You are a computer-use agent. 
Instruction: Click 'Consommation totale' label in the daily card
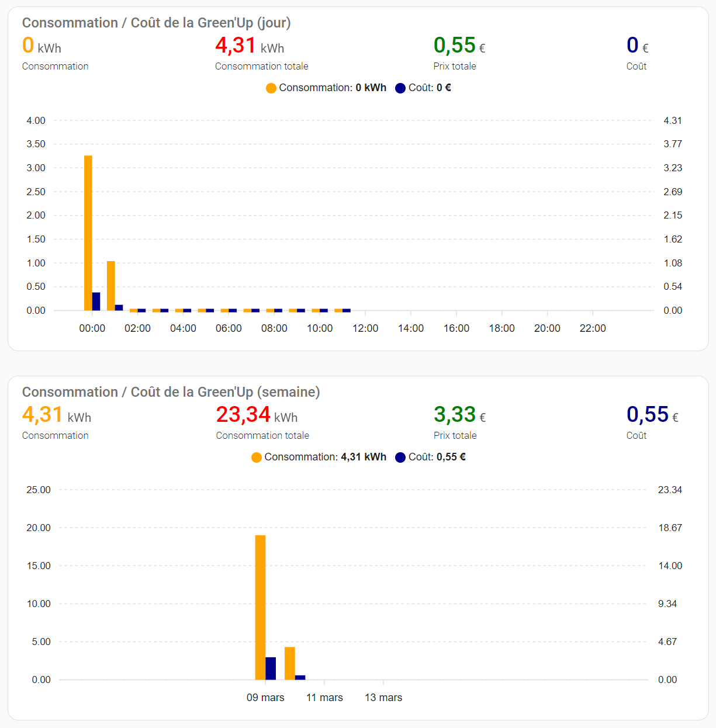point(262,67)
